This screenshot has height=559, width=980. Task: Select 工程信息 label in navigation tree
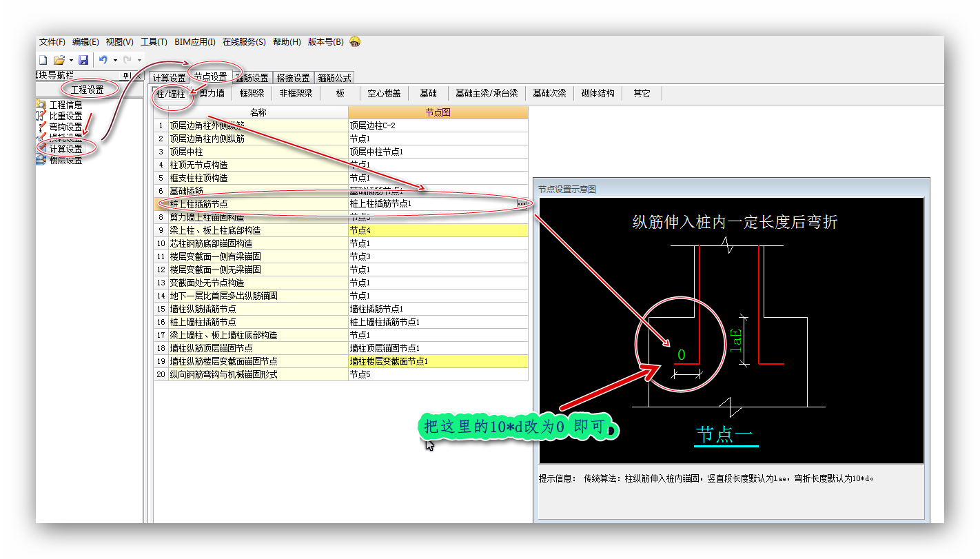click(x=66, y=105)
